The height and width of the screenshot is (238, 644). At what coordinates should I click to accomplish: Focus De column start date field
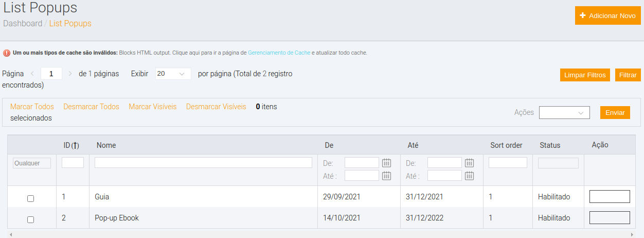[362, 163]
